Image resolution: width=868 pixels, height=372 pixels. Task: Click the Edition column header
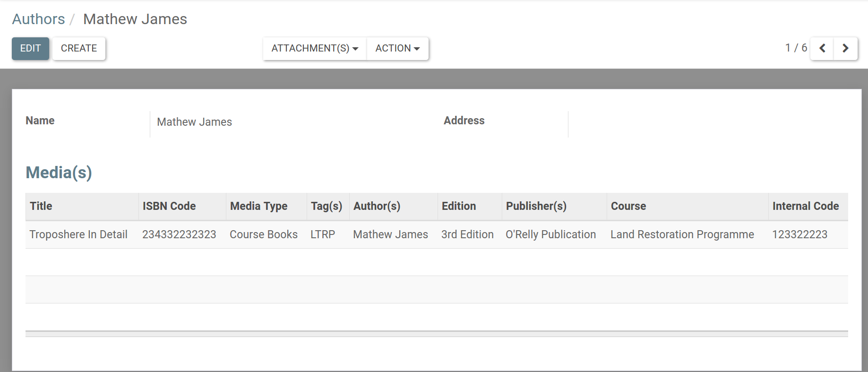point(458,206)
